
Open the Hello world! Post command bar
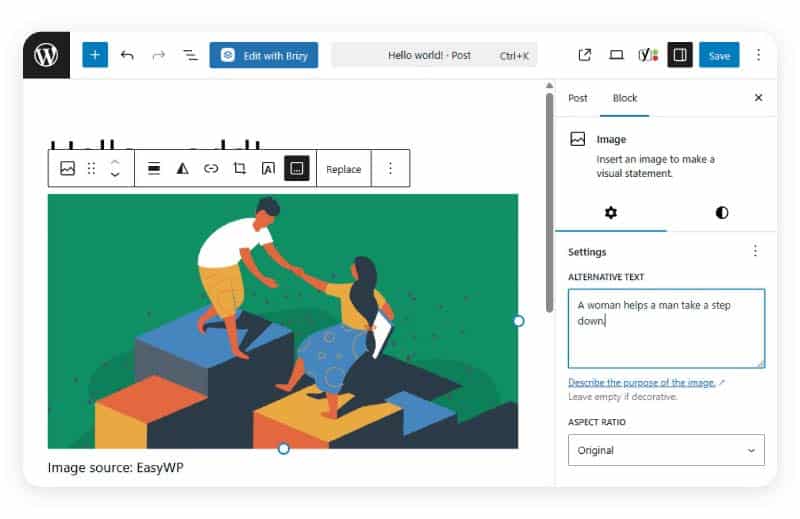(434, 55)
